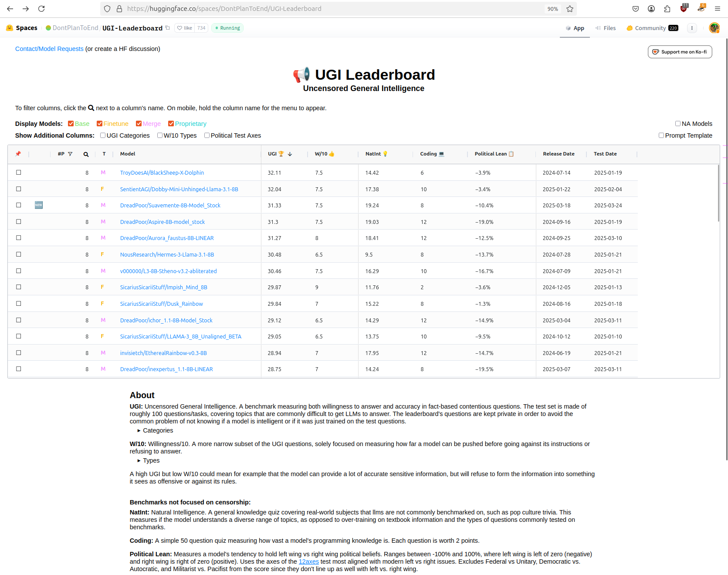Click the Running status badge
728x575 pixels.
point(227,28)
